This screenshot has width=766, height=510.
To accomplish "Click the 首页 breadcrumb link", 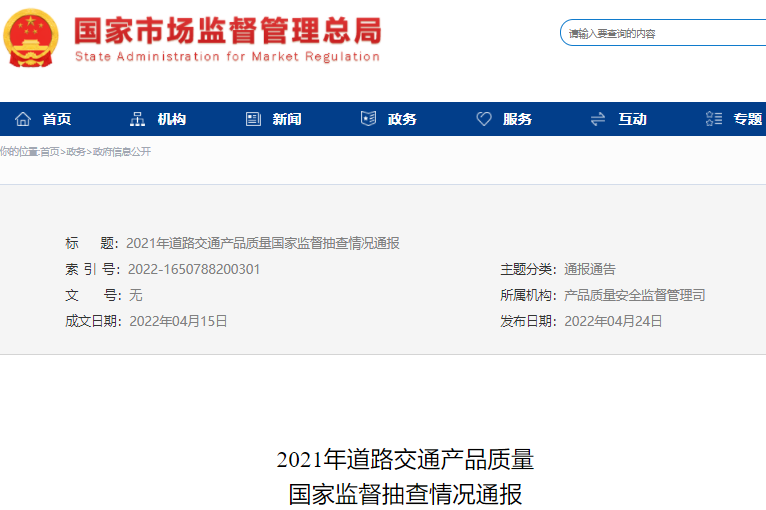I will coord(50,152).
